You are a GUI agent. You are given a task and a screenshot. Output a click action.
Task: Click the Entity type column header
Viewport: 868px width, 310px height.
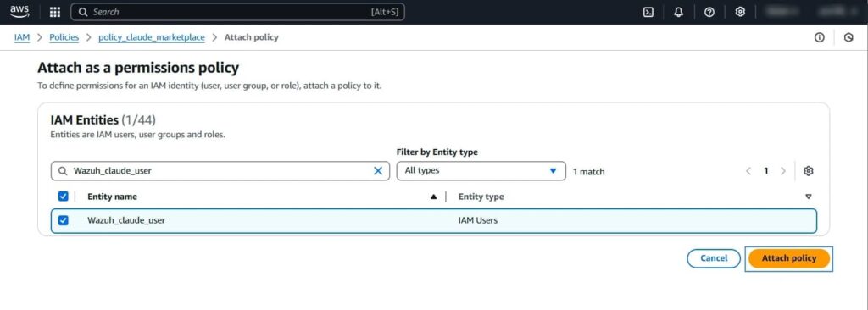481,197
